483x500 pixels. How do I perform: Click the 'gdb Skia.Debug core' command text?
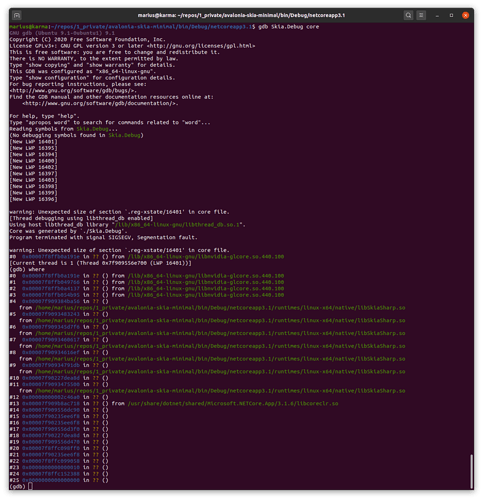tap(289, 27)
